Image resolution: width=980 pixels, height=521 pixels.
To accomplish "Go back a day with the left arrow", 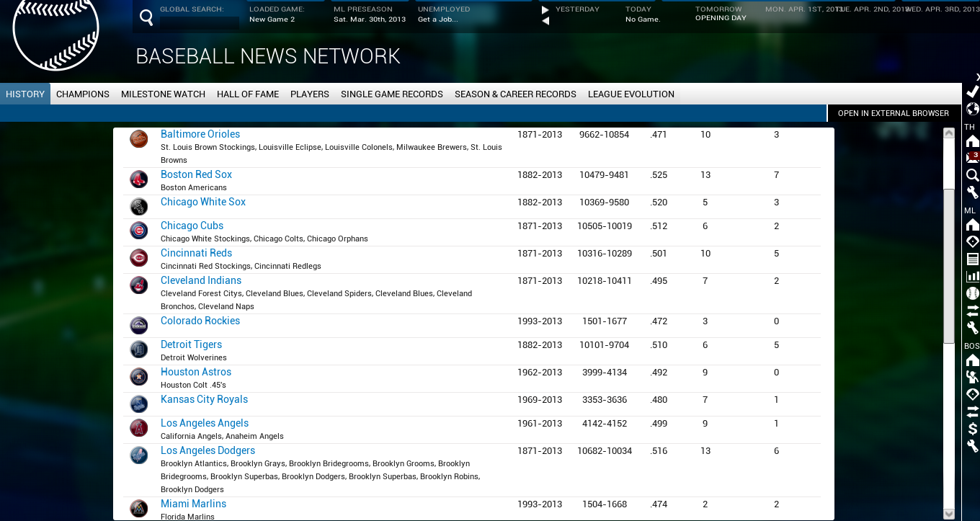I will (545, 21).
